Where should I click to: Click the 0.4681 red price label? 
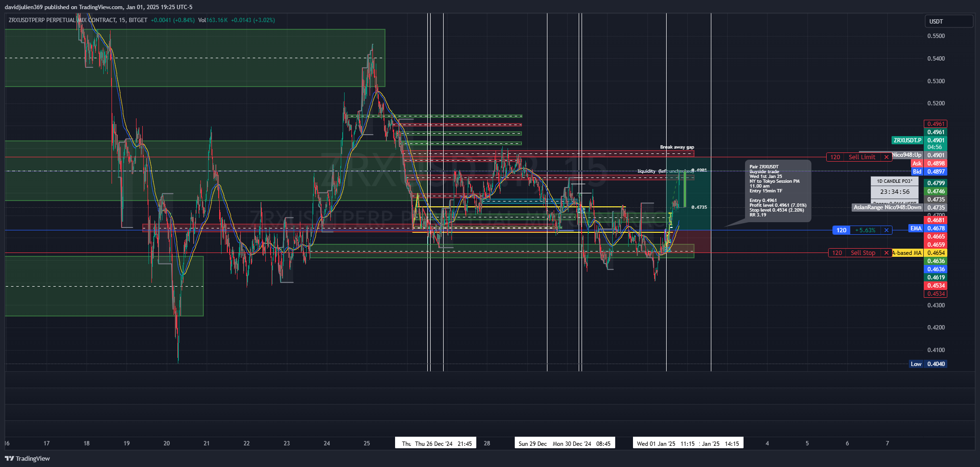tap(935, 220)
